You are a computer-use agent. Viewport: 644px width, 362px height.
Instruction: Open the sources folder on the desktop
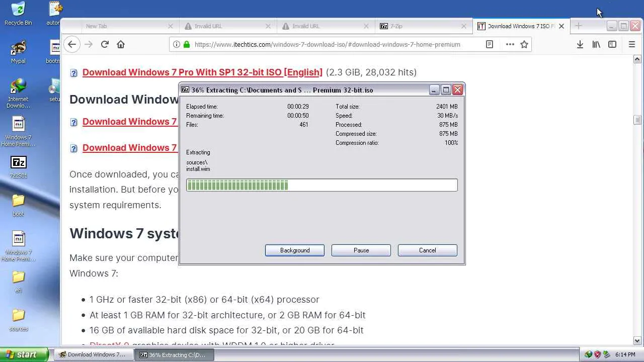coord(18,320)
